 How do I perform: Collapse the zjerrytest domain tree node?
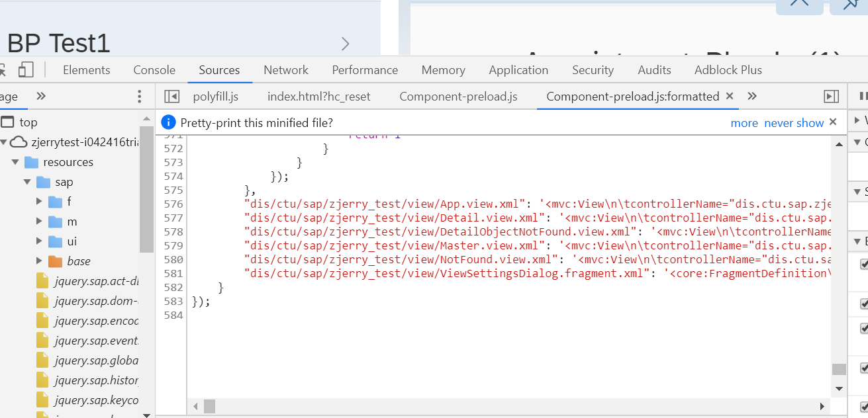click(4, 142)
